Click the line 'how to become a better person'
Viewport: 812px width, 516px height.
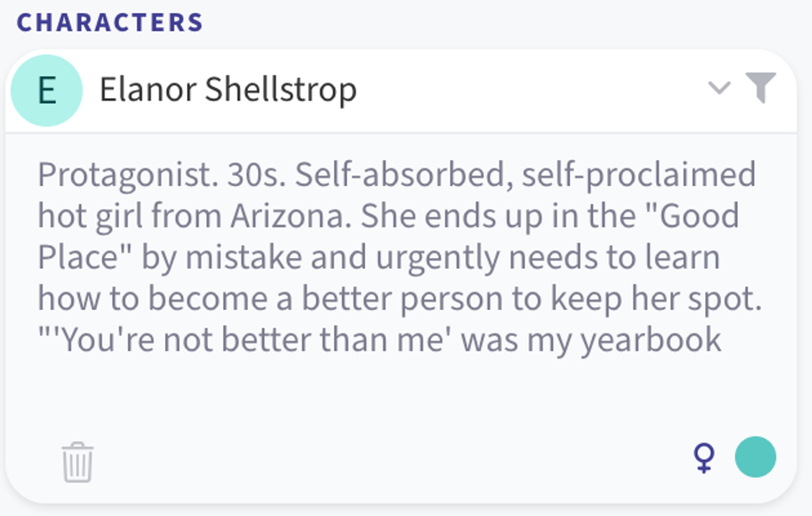400,298
